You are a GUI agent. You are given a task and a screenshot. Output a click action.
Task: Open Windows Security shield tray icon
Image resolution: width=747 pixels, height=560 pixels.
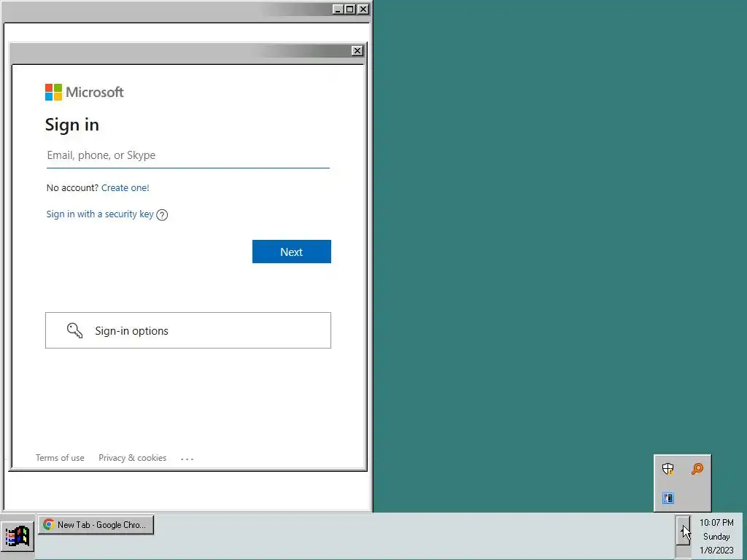668,469
